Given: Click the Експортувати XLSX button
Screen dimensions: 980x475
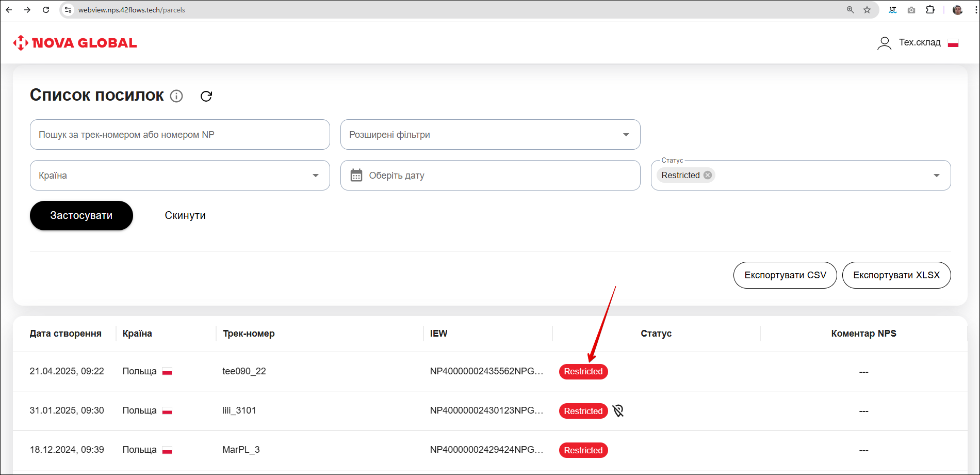Looking at the screenshot, I should (896, 275).
